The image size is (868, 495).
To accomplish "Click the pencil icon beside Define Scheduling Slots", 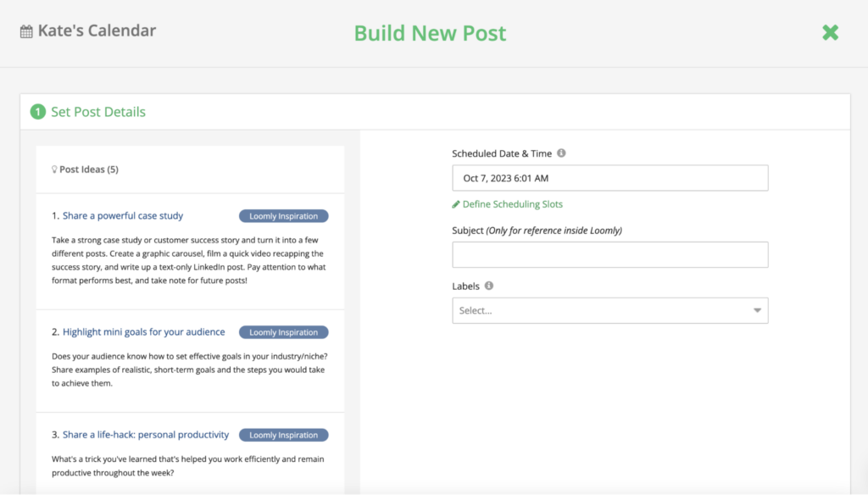I will (x=457, y=203).
